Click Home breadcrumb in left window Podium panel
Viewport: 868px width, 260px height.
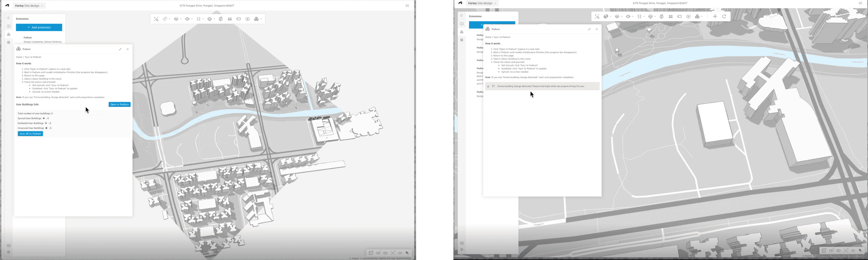(x=19, y=57)
